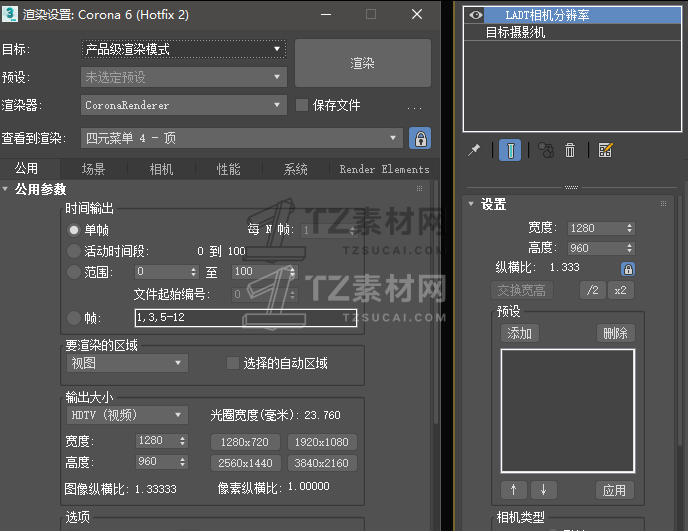Image resolution: width=688 pixels, height=531 pixels.
Task: Click the 帧 frames input field
Action: point(246,318)
